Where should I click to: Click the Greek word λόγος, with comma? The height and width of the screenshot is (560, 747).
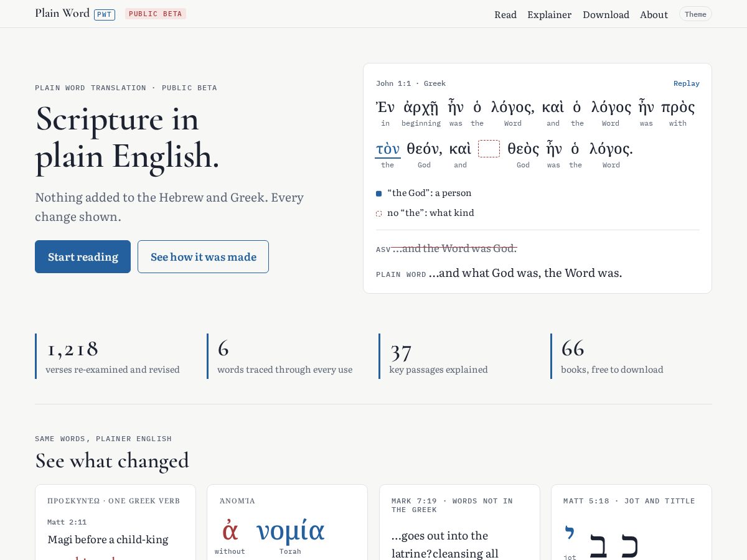tap(513, 107)
